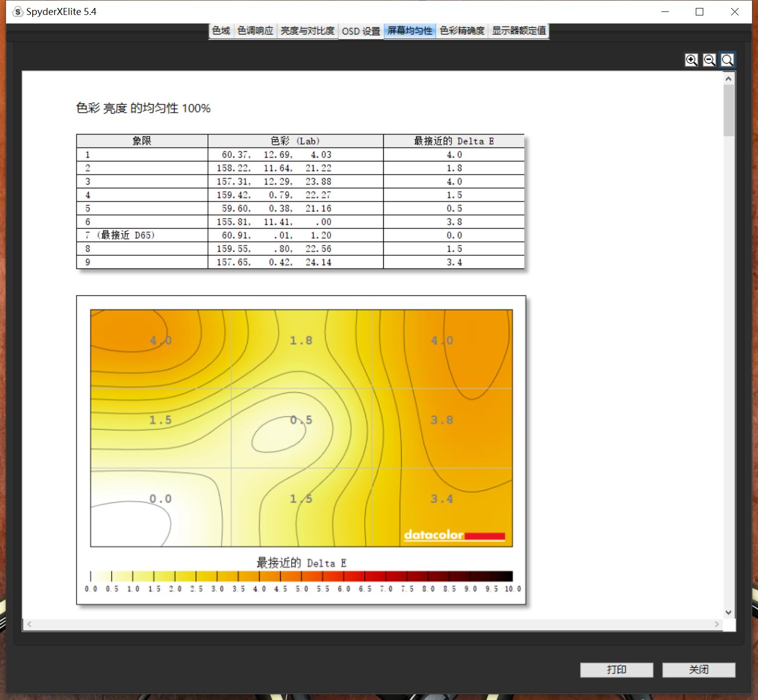Maximize the SpyderXElite window
Screen dimensions: 758x700
[699, 12]
